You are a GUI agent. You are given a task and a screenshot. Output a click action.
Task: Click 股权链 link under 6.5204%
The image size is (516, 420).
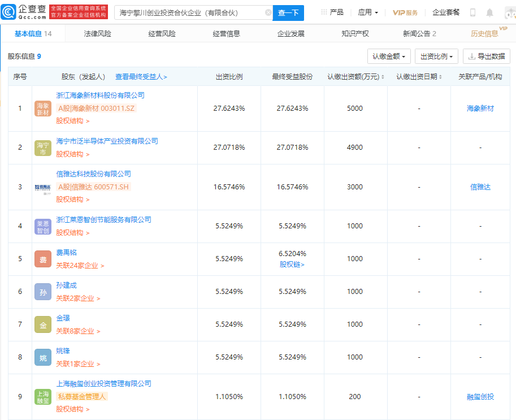coord(292,265)
